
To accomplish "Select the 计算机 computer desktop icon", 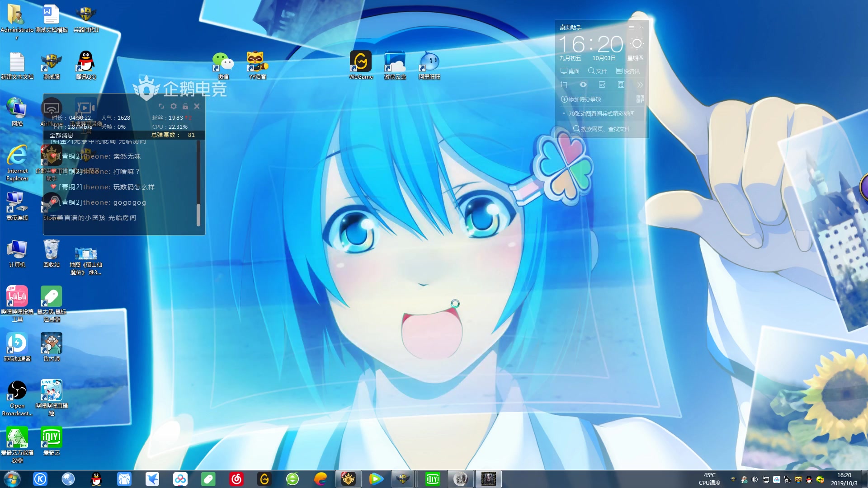I will tap(17, 253).
